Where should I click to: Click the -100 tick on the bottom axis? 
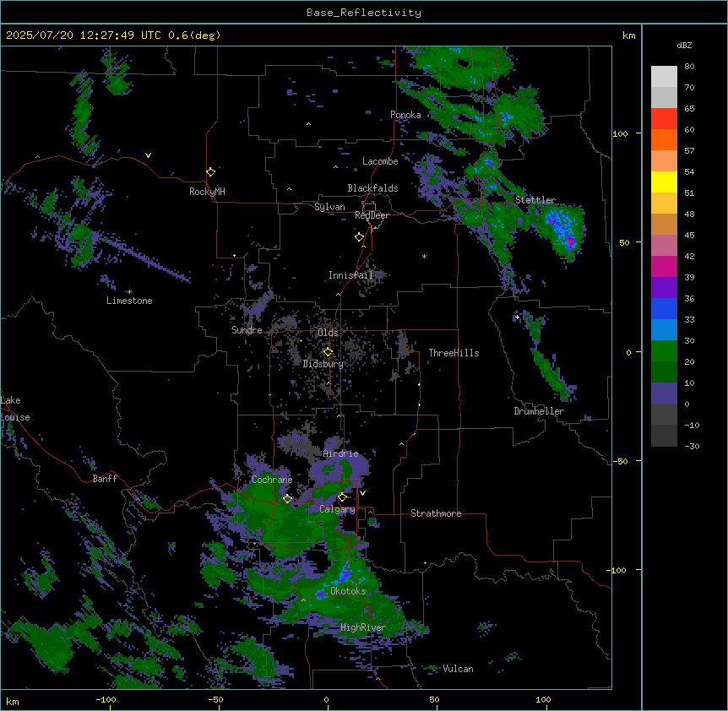(x=106, y=699)
